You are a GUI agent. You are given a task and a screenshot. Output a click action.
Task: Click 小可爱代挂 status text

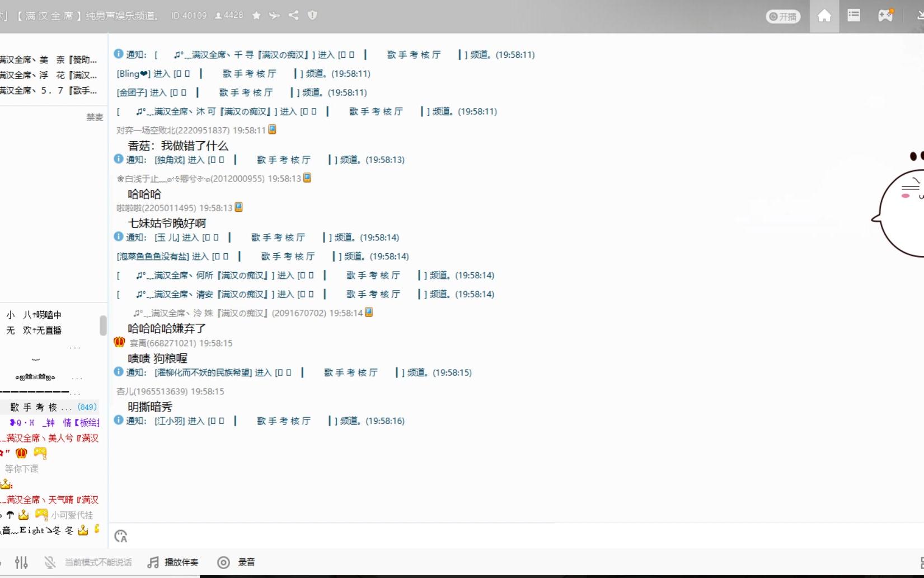click(72, 515)
